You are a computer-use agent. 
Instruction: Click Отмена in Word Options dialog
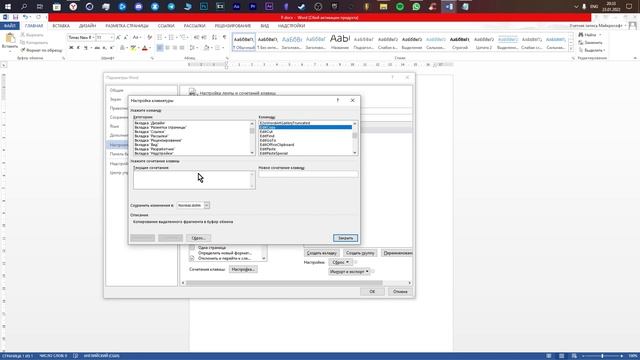click(x=400, y=291)
